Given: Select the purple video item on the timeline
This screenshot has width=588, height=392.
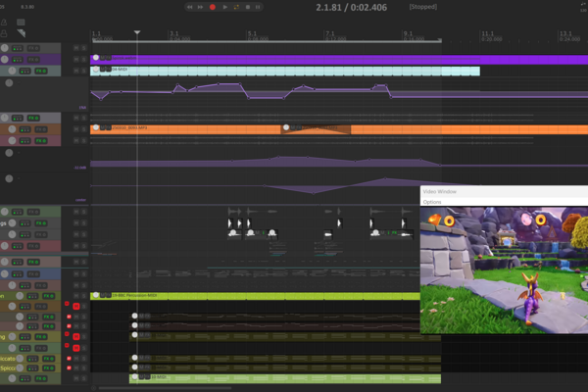Looking at the screenshot, I should click(339, 60).
